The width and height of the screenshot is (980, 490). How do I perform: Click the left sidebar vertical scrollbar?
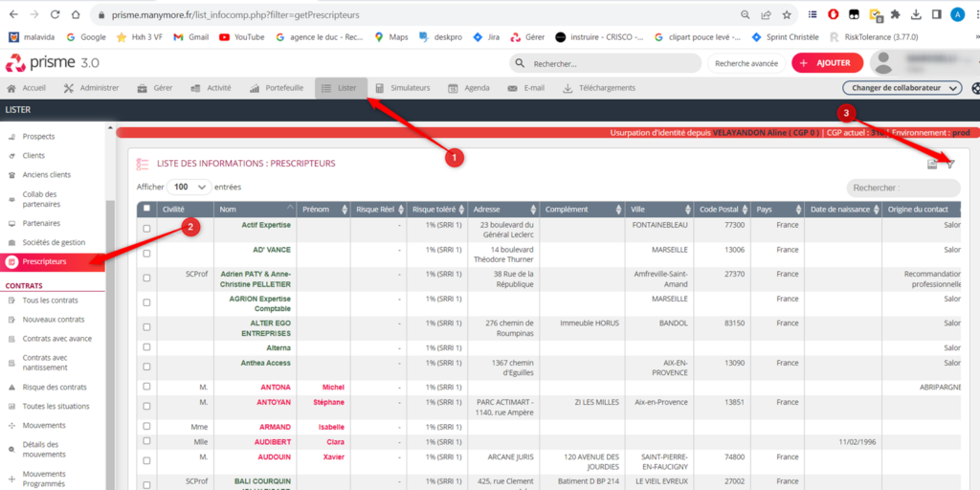pyautogui.click(x=110, y=287)
